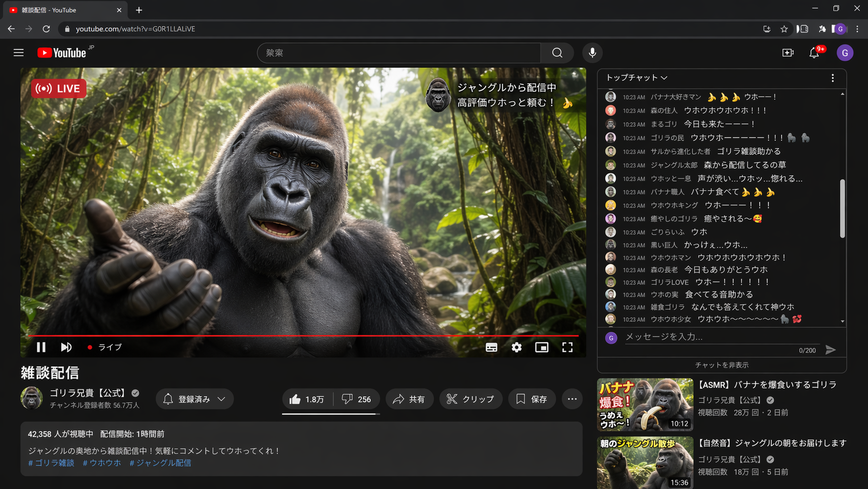Image resolution: width=868 pixels, height=489 pixels.
Task: Click the search magnifier button
Action: tap(557, 52)
